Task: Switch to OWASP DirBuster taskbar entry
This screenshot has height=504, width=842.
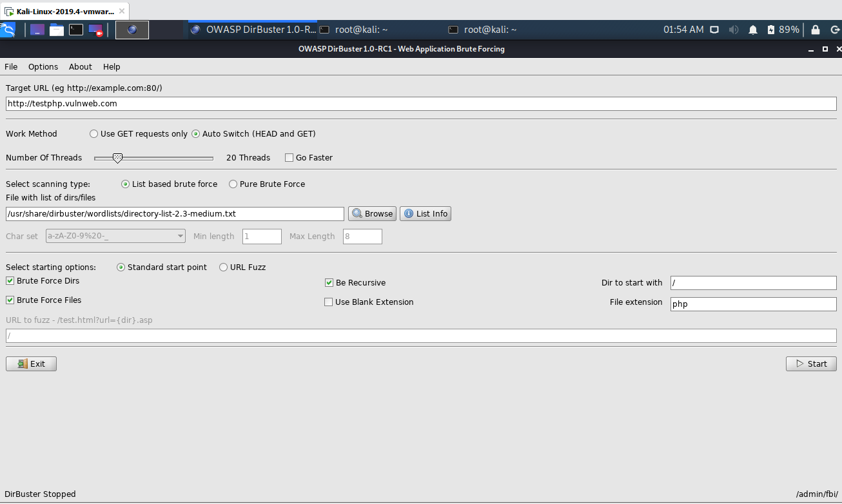Action: tap(253, 30)
